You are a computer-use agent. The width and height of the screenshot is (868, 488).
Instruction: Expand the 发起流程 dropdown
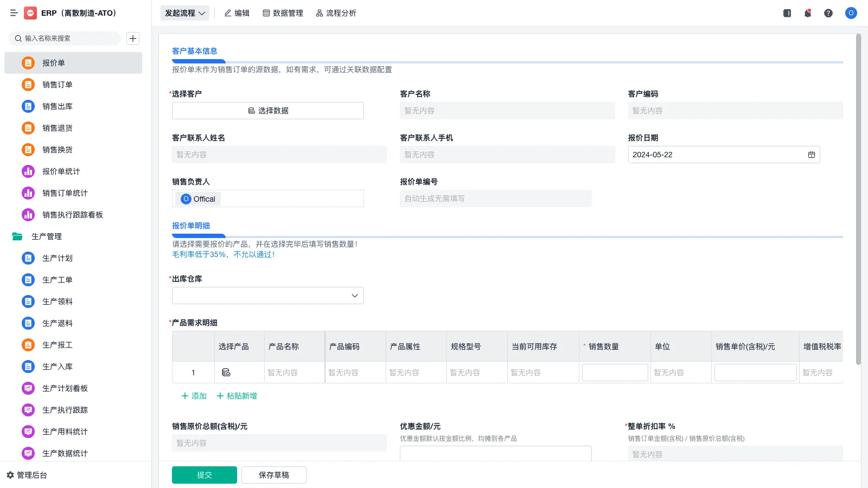185,13
